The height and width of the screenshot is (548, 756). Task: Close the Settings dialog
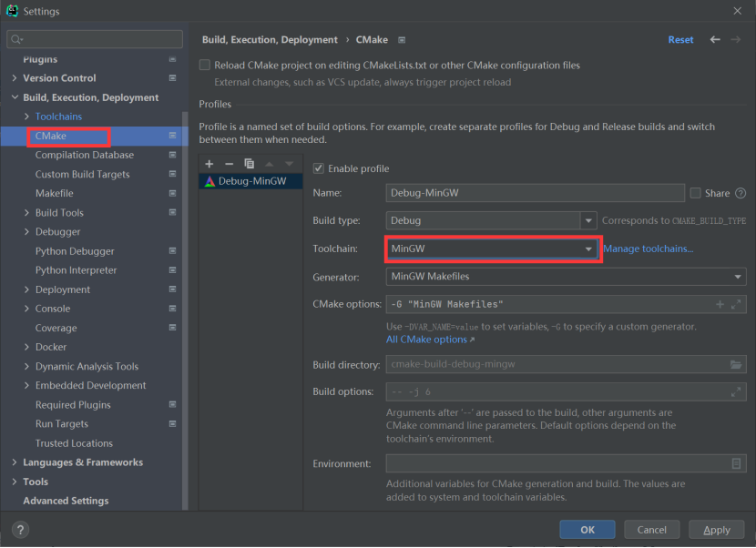tap(737, 11)
